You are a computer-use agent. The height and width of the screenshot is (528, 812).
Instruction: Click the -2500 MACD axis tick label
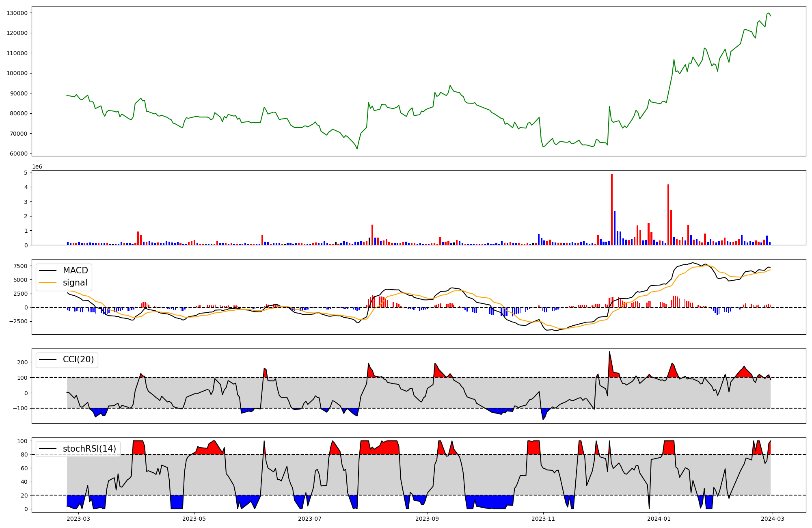[19, 321]
